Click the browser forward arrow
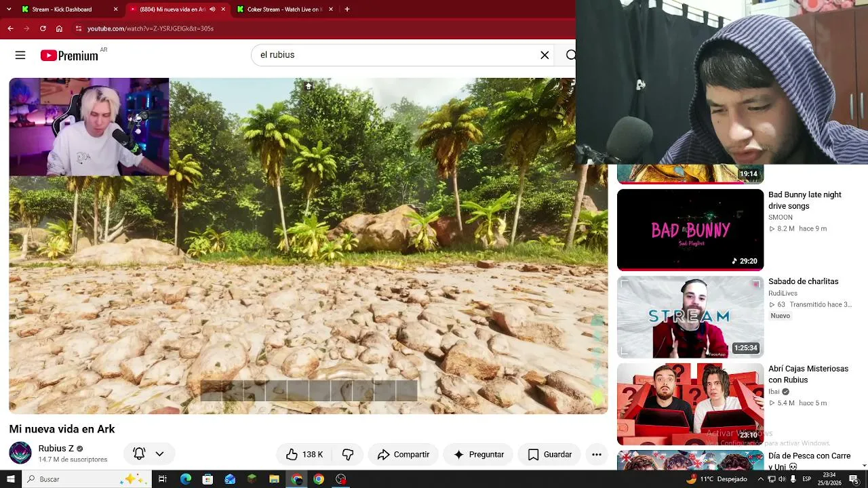Viewport: 868px width, 488px height. 26,28
